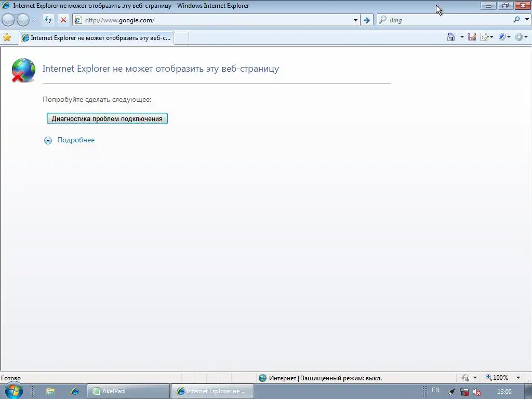Expand the Tools gear dropdown arrow
Viewport: 532px width, 399px height.
point(526,37)
